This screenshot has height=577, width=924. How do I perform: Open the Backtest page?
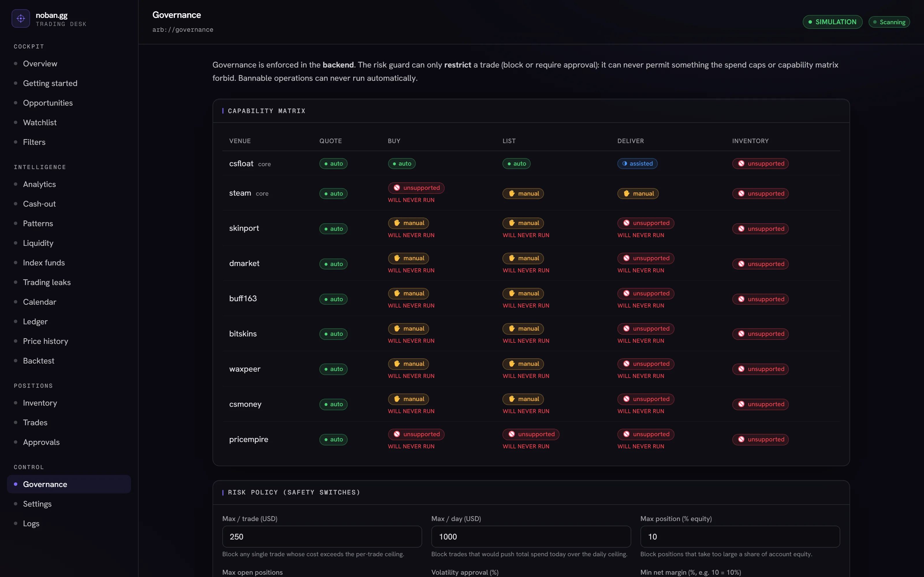39,361
